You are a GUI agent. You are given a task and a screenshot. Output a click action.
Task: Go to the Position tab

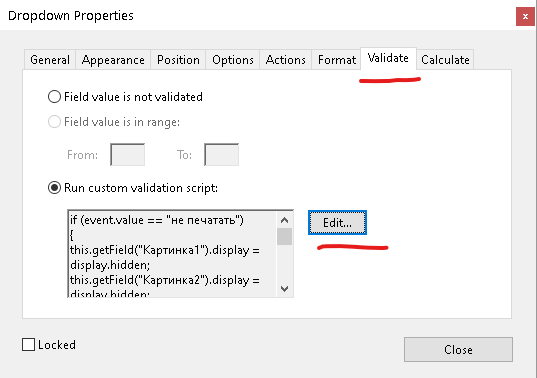[178, 60]
